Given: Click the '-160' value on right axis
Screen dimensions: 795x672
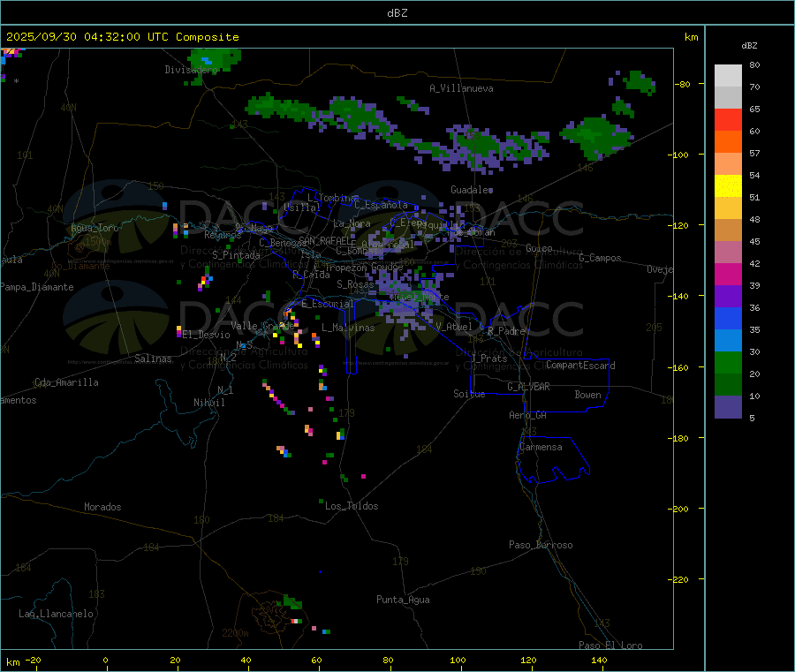Looking at the screenshot, I should coord(678,367).
